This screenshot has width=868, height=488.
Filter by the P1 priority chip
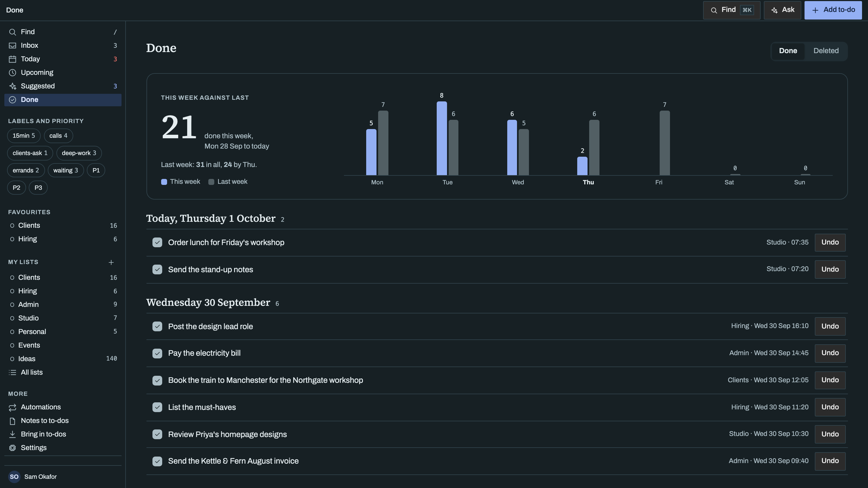96,171
